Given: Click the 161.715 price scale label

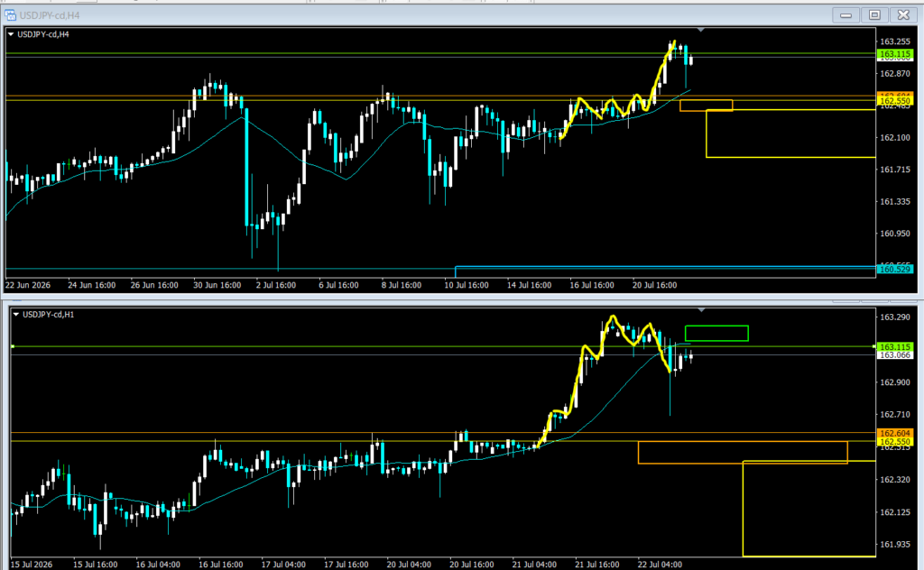Looking at the screenshot, I should coord(894,170).
